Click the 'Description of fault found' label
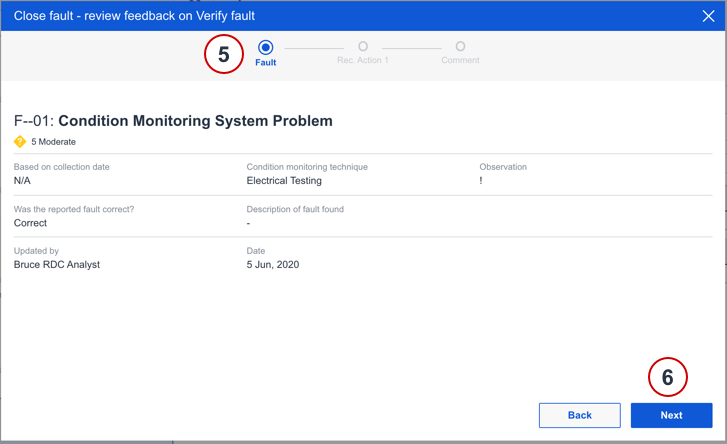The height and width of the screenshot is (444, 727). [x=295, y=209]
